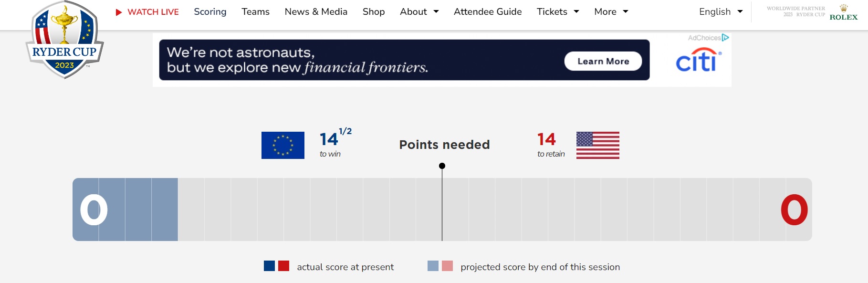The width and height of the screenshot is (868, 283).
Task: Click the United States flag
Action: 598,145
